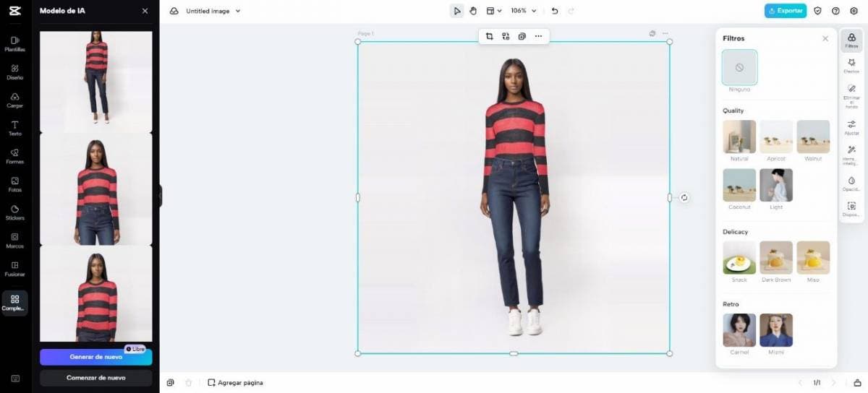The height and width of the screenshot is (393, 868).
Task: Collapse the left panel handle
Action: coord(160,196)
